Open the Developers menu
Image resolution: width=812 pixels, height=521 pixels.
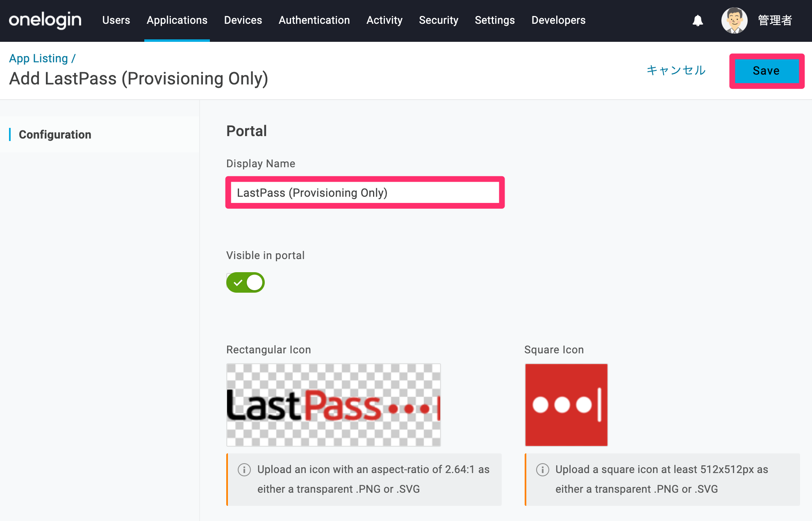coord(558,20)
